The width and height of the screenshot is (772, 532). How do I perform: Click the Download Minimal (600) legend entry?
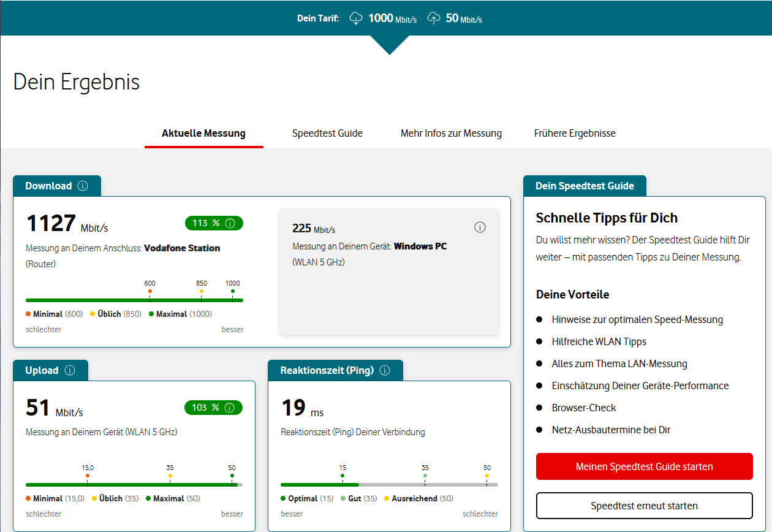55,314
